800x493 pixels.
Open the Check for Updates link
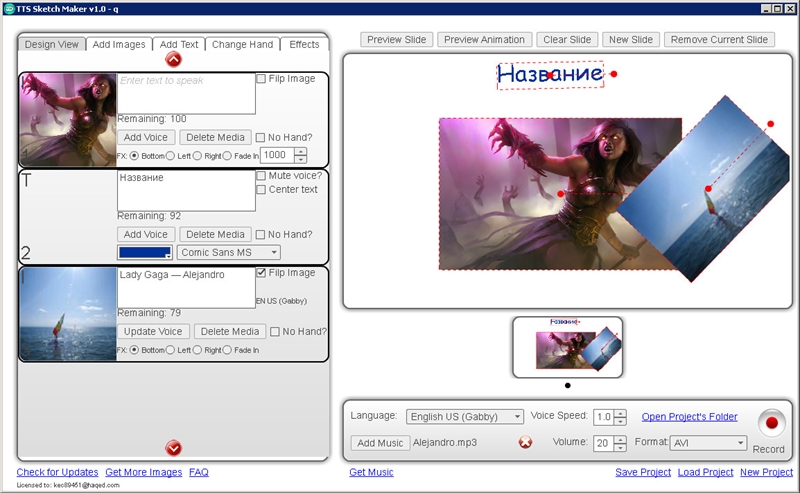pos(57,472)
